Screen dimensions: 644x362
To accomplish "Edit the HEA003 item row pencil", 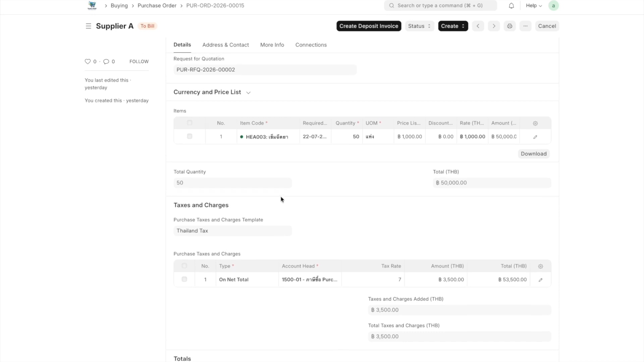I will click(535, 137).
